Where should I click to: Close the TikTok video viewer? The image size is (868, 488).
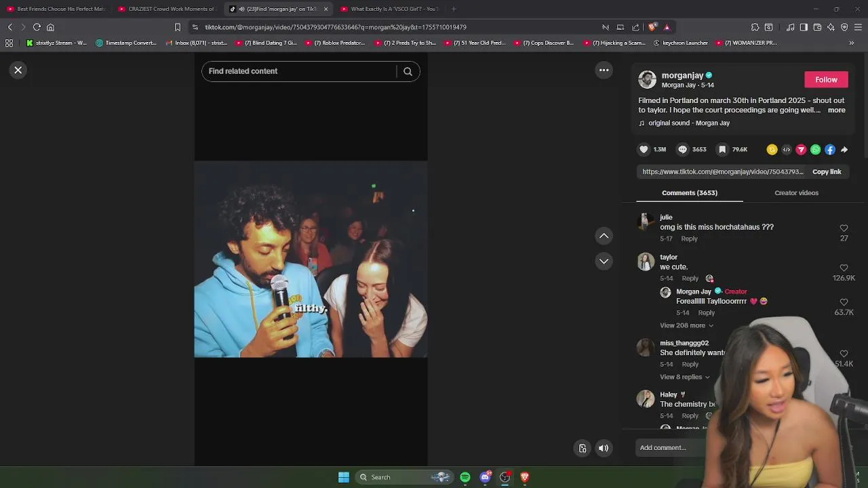pyautogui.click(x=18, y=70)
